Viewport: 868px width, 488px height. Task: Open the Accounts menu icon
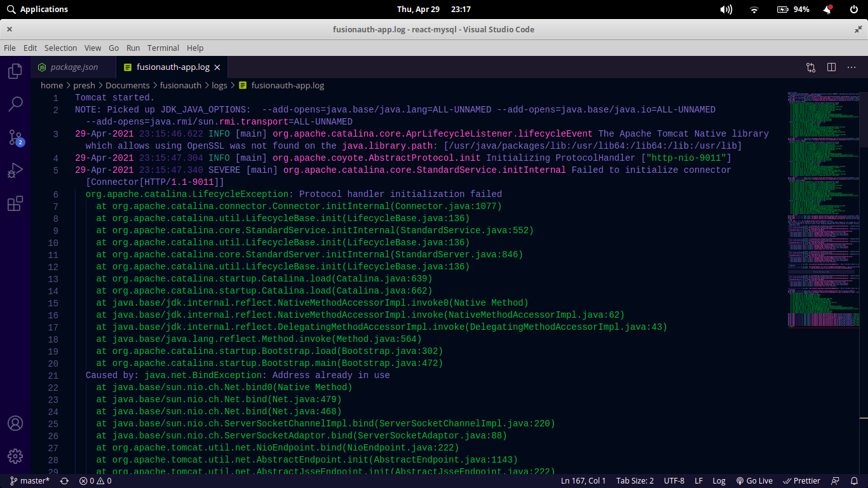tap(15, 423)
